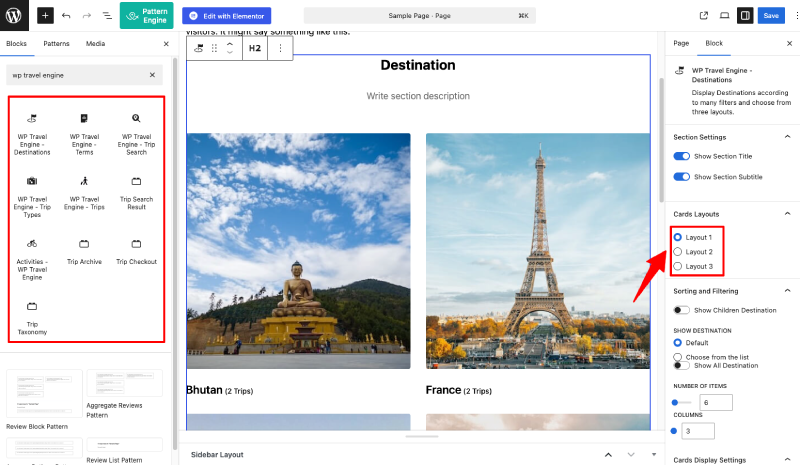The width and height of the screenshot is (800, 465).
Task: Switch to the Blocks tab
Action: pyautogui.click(x=16, y=44)
